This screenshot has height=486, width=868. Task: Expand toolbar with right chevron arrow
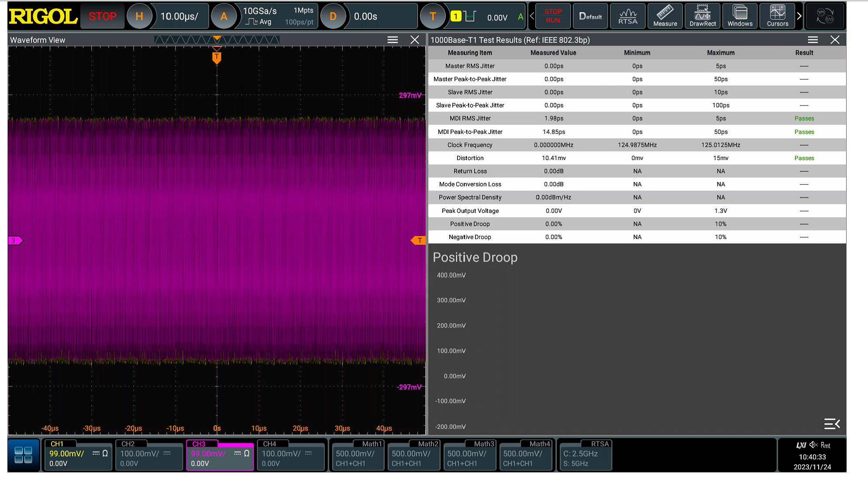coord(799,16)
